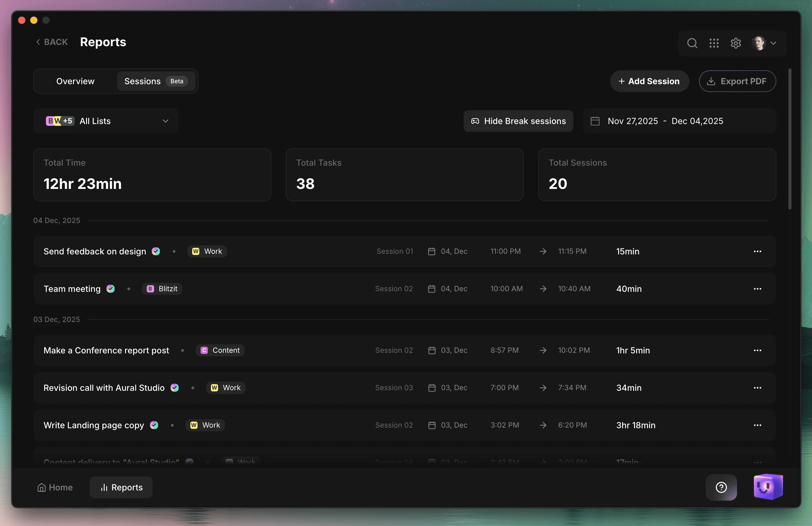Click the Add Session button
Image resolution: width=812 pixels, height=526 pixels.
click(x=649, y=81)
